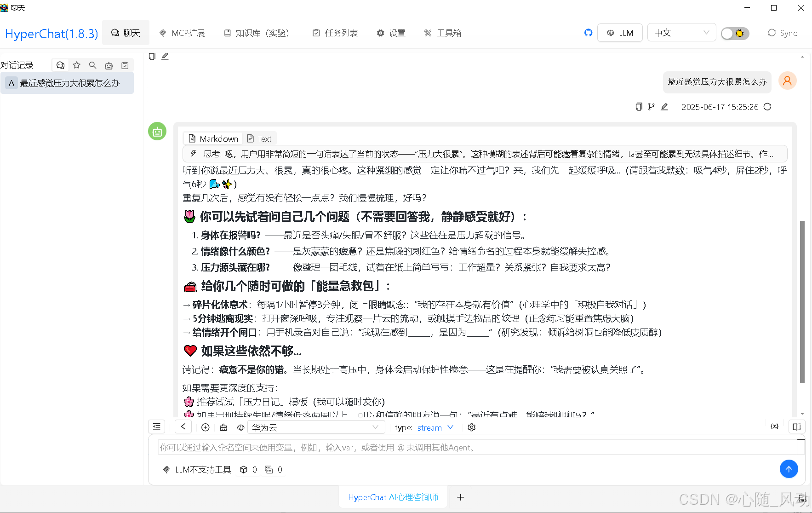
Task: Click the orange user avatar
Action: tap(787, 81)
